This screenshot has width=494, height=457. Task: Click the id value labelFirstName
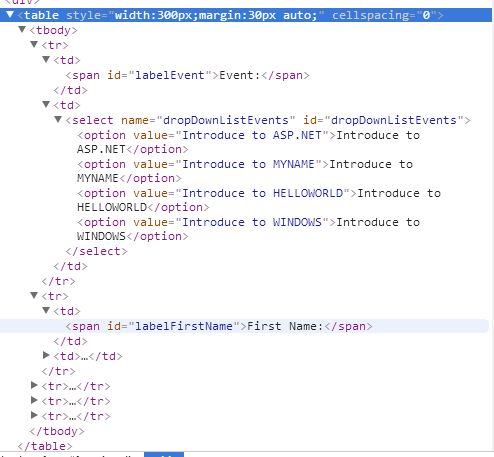184,326
